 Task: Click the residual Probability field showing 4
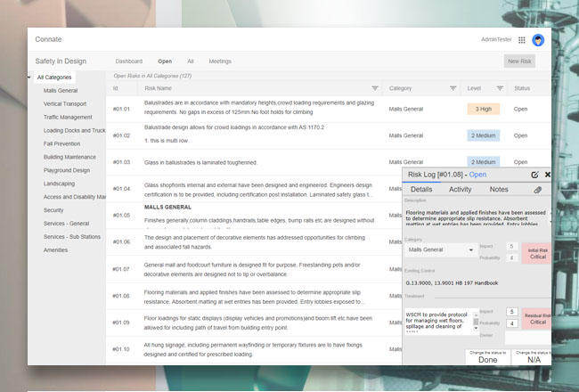[512, 323]
